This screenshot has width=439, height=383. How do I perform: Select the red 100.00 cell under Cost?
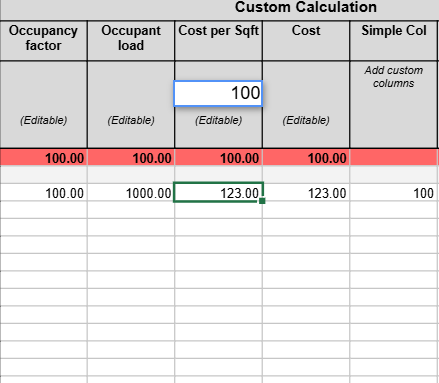coord(306,157)
